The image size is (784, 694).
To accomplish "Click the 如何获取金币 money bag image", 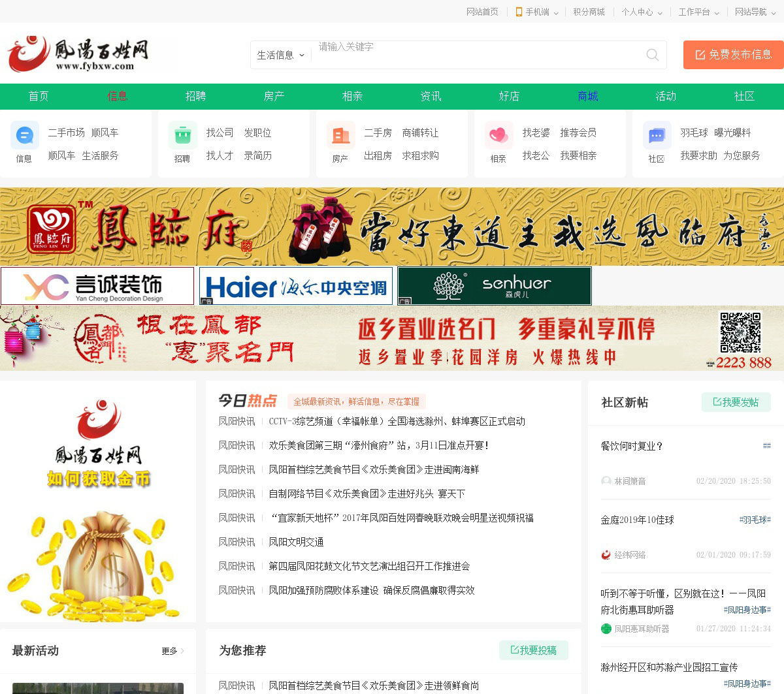I will pos(98,501).
